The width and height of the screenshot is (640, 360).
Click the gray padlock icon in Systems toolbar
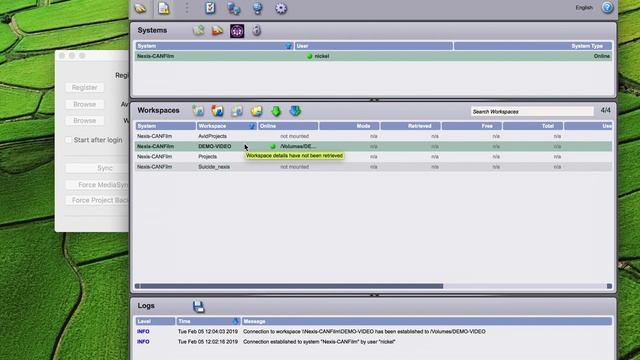tap(256, 30)
